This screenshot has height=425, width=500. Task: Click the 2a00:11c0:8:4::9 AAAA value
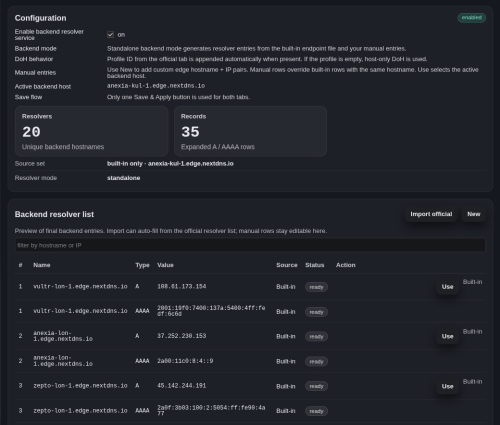tap(185, 361)
